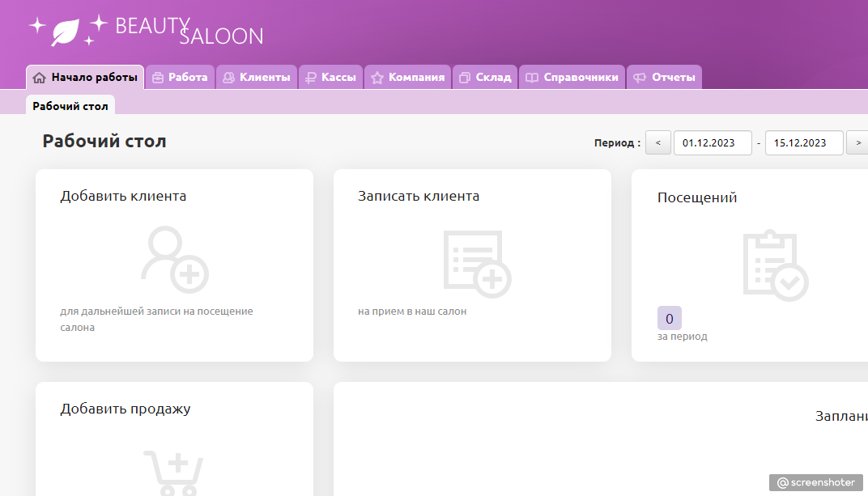Open the Справочники tab
The width and height of the screenshot is (868, 496).
(572, 78)
